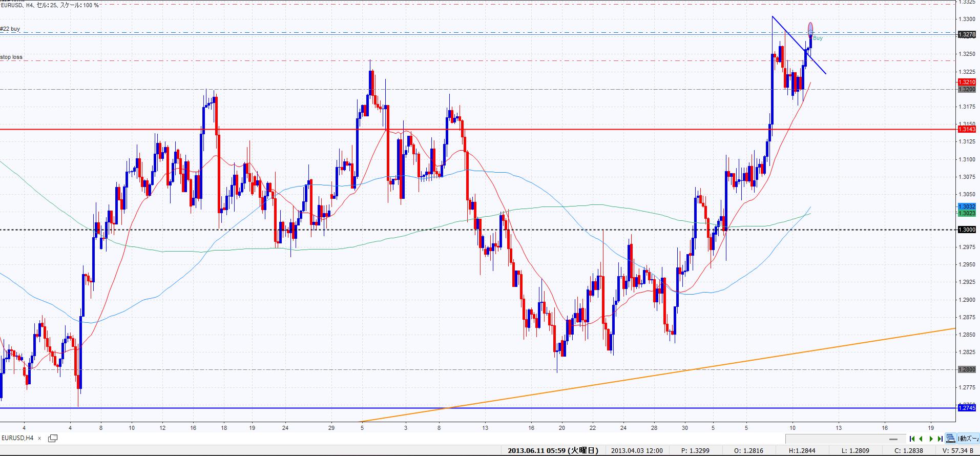Click the chart layout windows icon

[x=951, y=439]
